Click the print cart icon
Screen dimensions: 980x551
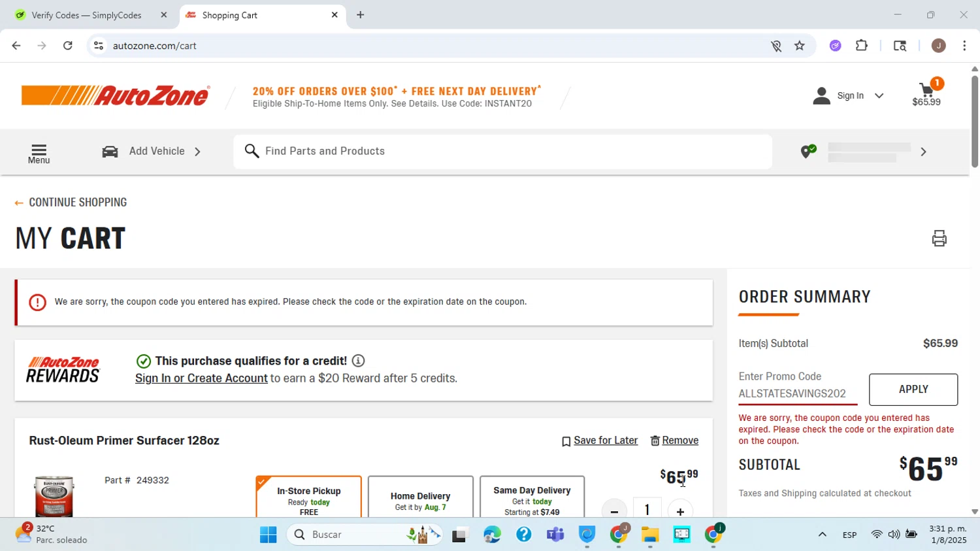[x=939, y=239]
